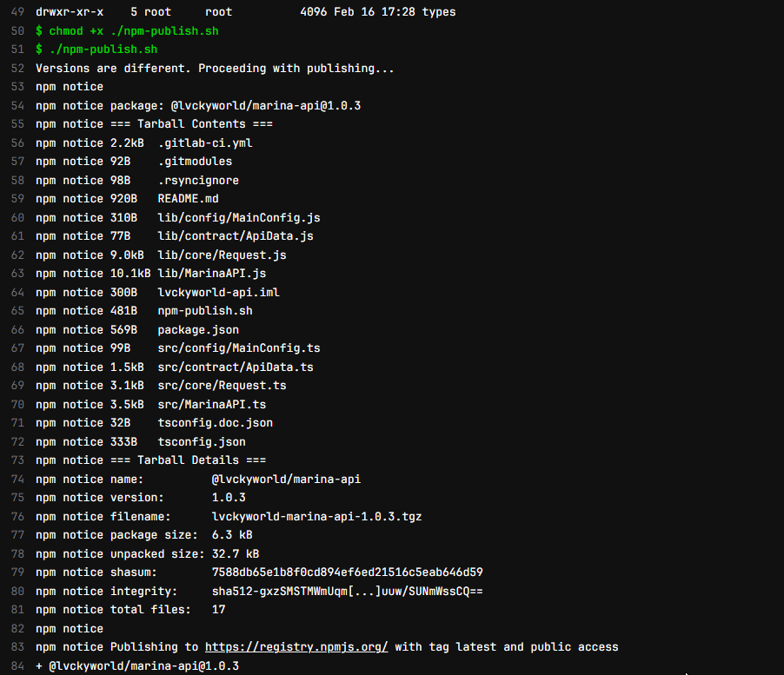
Task: Click line number 75 beside version
Action: (x=18, y=498)
